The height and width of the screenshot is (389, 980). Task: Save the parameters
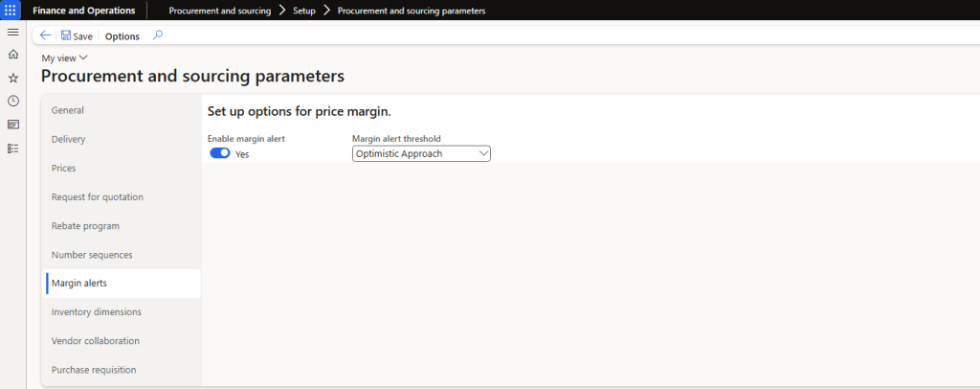click(77, 35)
